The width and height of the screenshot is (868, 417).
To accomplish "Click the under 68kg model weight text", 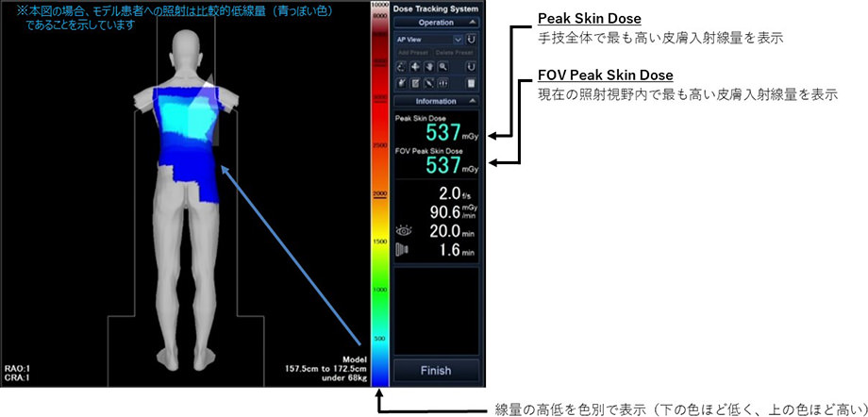I will pyautogui.click(x=342, y=378).
